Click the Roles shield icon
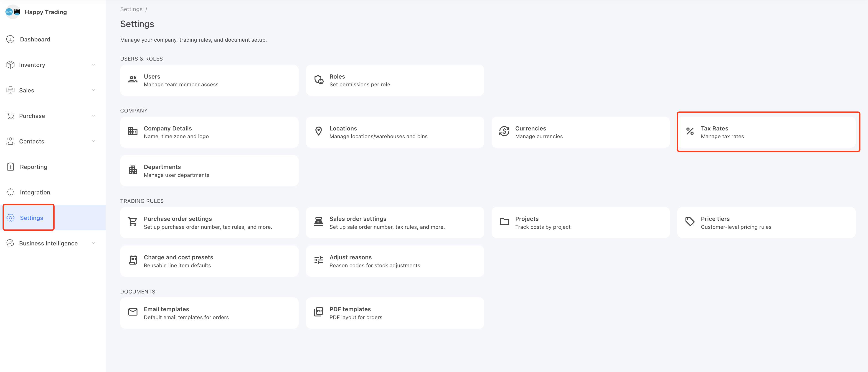The height and width of the screenshot is (372, 868). pos(318,79)
